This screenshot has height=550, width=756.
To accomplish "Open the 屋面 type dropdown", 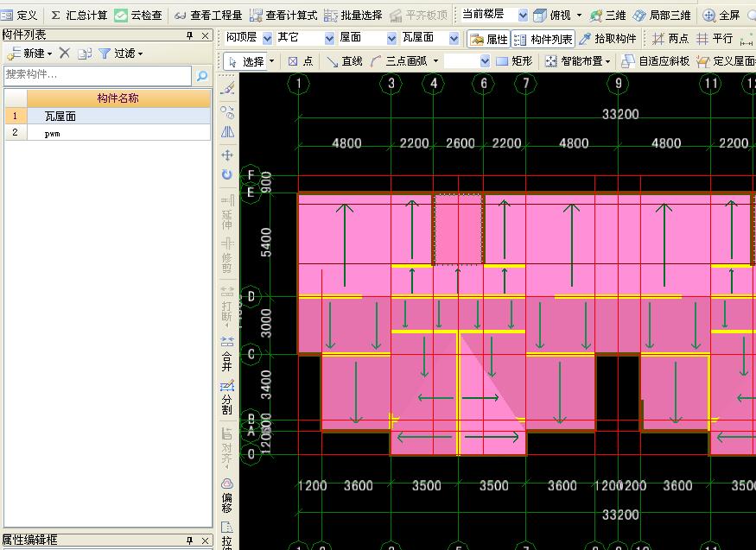I will [x=392, y=38].
